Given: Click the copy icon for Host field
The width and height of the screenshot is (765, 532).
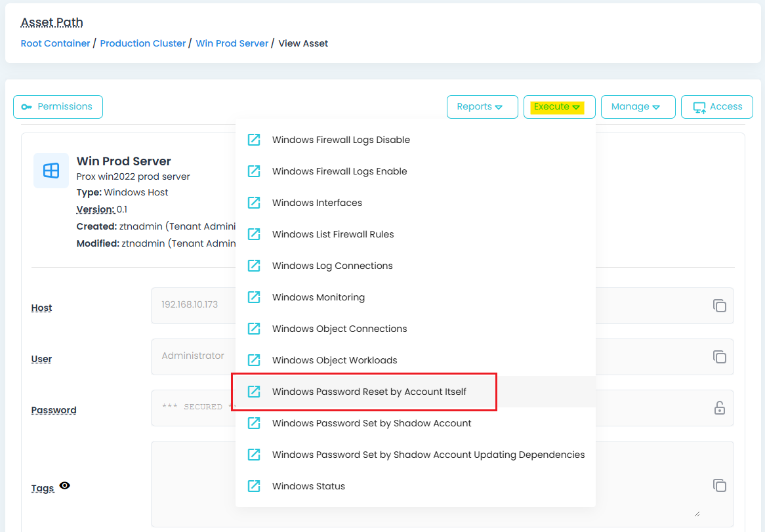Looking at the screenshot, I should click(x=720, y=306).
